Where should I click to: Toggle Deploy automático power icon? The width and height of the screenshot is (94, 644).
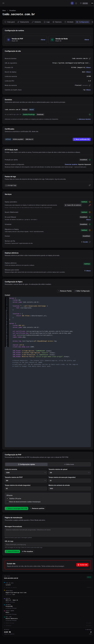90,202
